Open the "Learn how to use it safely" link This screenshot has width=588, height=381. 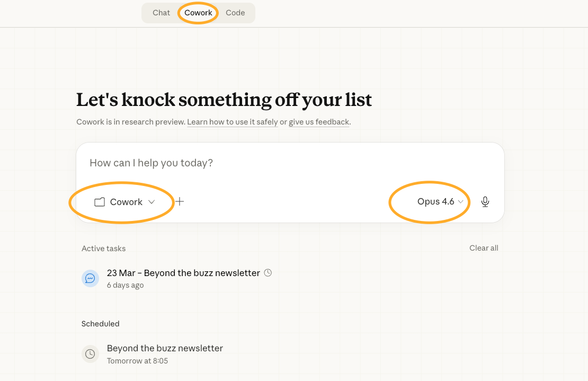[x=232, y=122]
